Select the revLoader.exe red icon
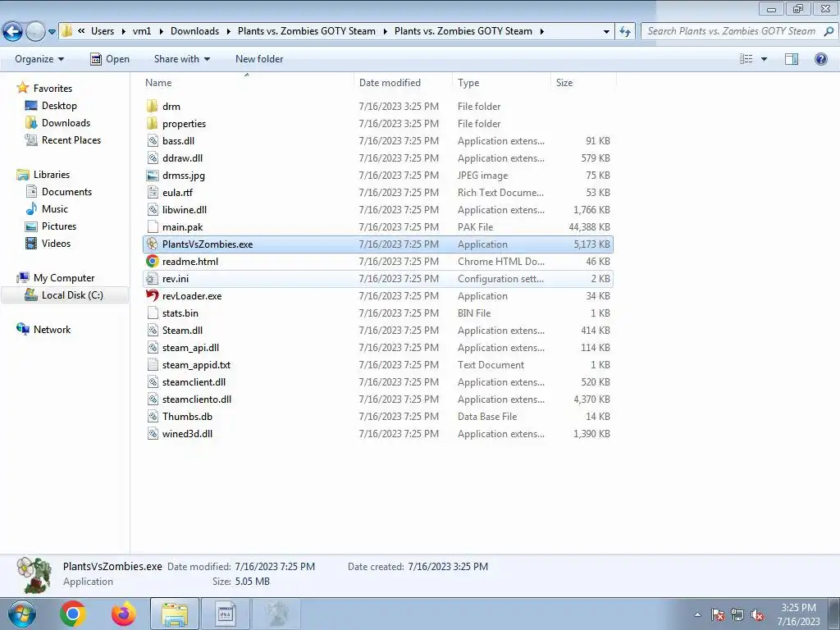This screenshot has width=840, height=630. (152, 295)
